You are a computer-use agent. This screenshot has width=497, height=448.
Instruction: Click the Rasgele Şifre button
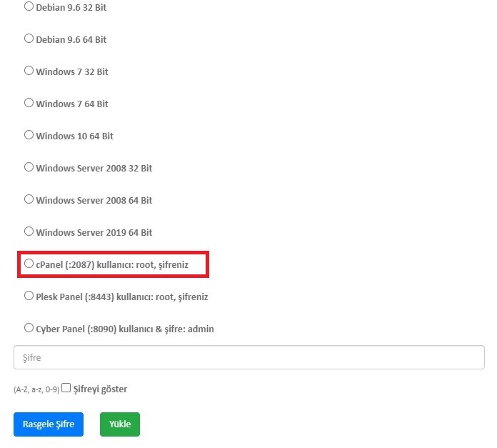(x=49, y=424)
